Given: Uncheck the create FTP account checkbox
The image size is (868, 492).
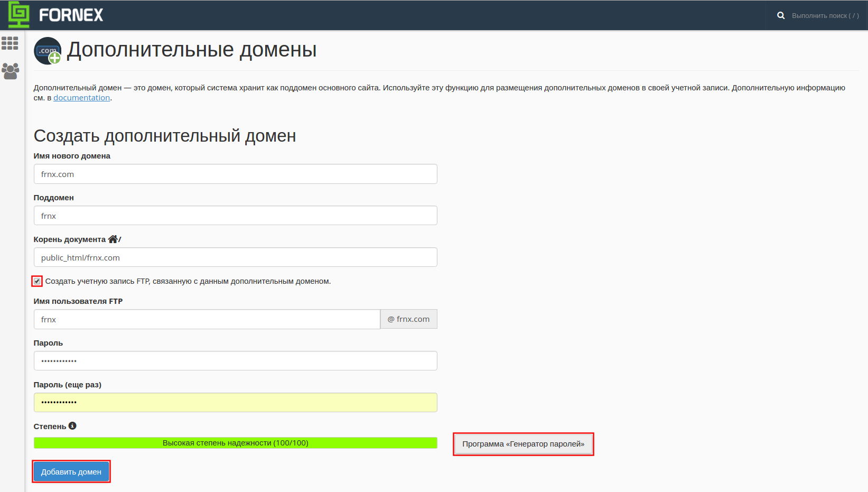Looking at the screenshot, I should point(37,281).
